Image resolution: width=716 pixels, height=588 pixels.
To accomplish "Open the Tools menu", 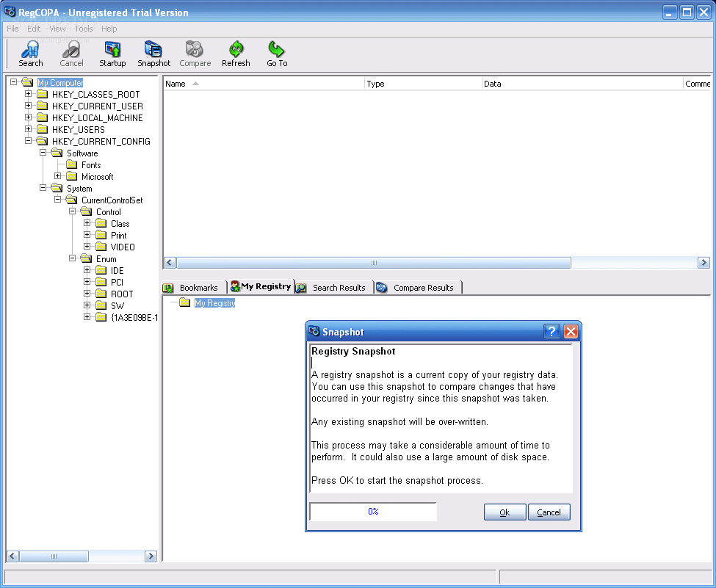I will (84, 29).
